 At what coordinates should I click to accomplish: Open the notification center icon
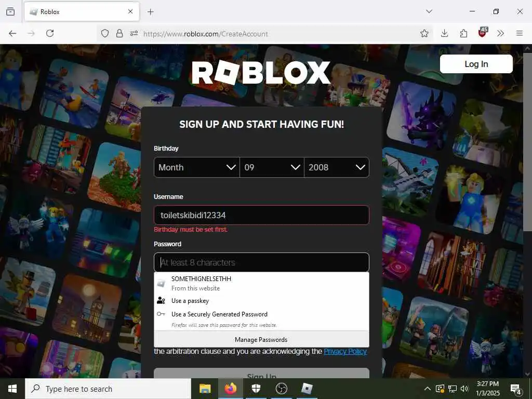[516, 389]
